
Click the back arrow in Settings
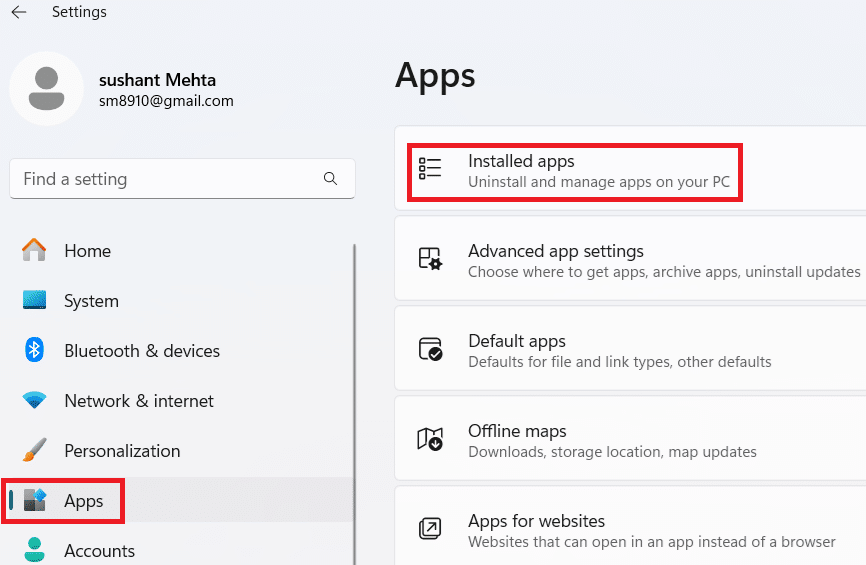(19, 12)
